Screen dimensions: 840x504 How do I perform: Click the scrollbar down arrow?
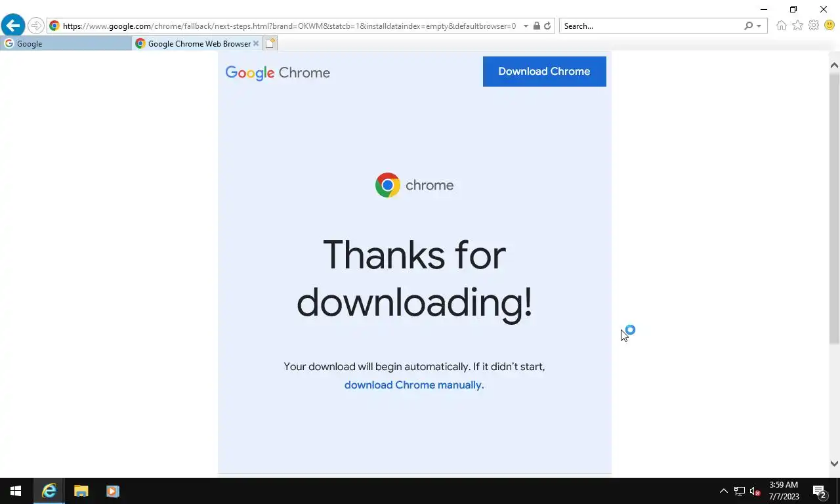pyautogui.click(x=834, y=463)
